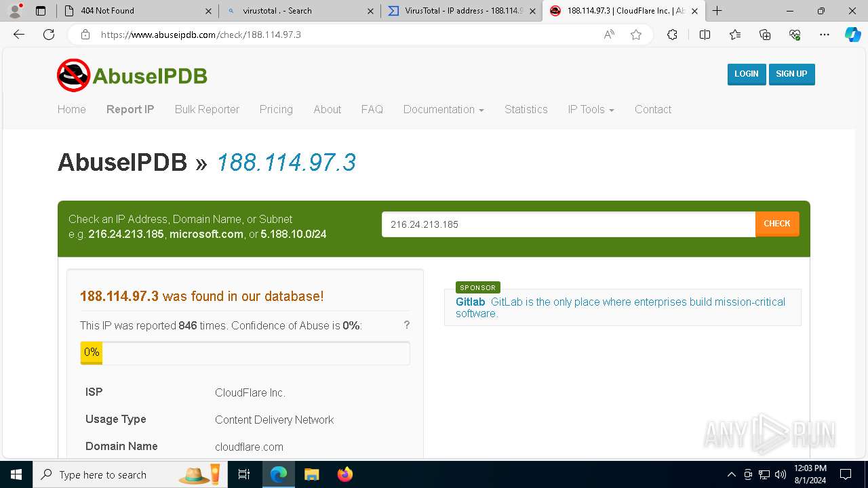Open the Copilot sidebar icon
The width and height of the screenshot is (868, 488).
click(x=852, y=35)
